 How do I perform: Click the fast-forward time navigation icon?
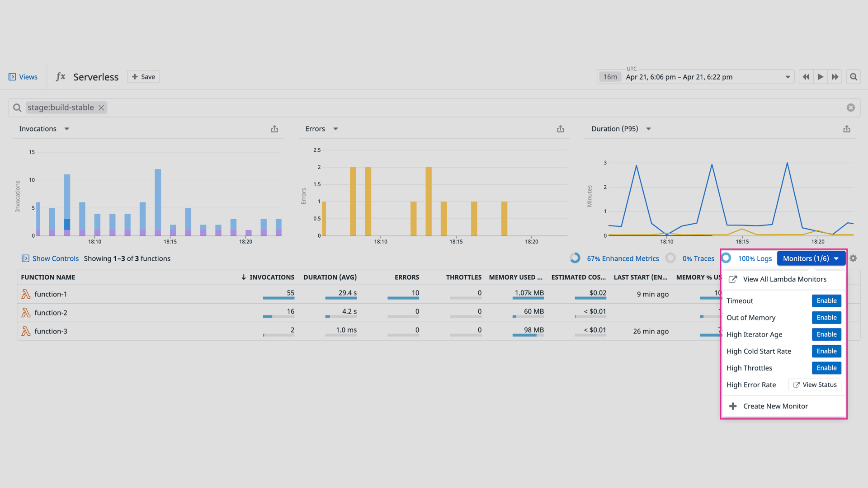click(835, 77)
